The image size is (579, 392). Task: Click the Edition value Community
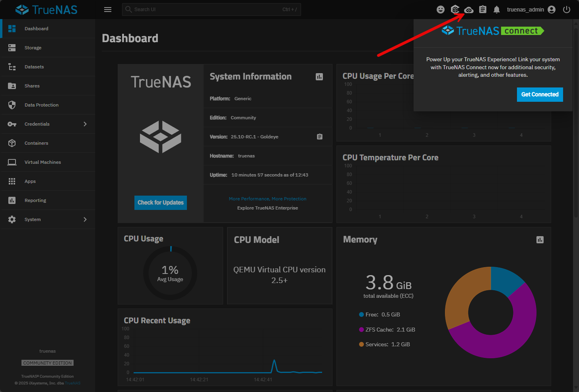tap(243, 118)
